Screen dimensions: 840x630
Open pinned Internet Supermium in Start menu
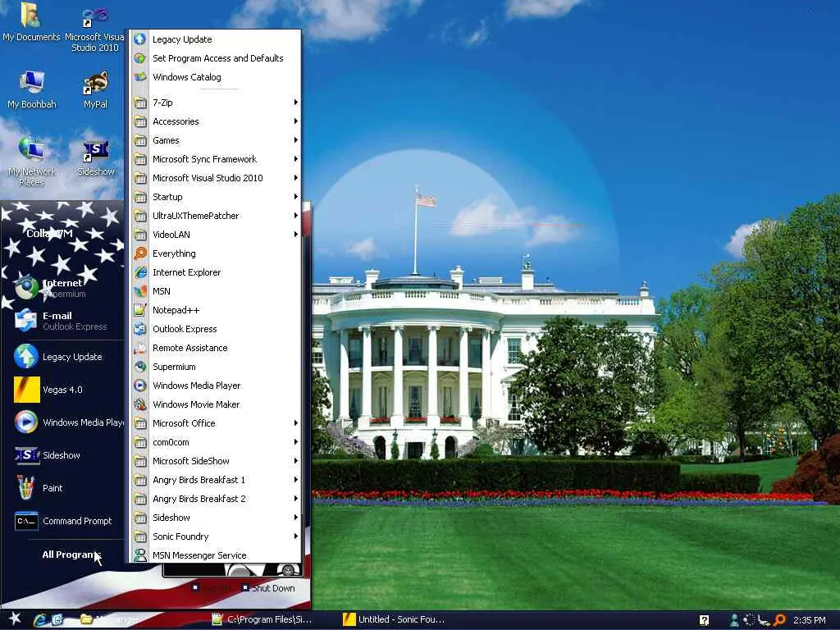(x=62, y=288)
